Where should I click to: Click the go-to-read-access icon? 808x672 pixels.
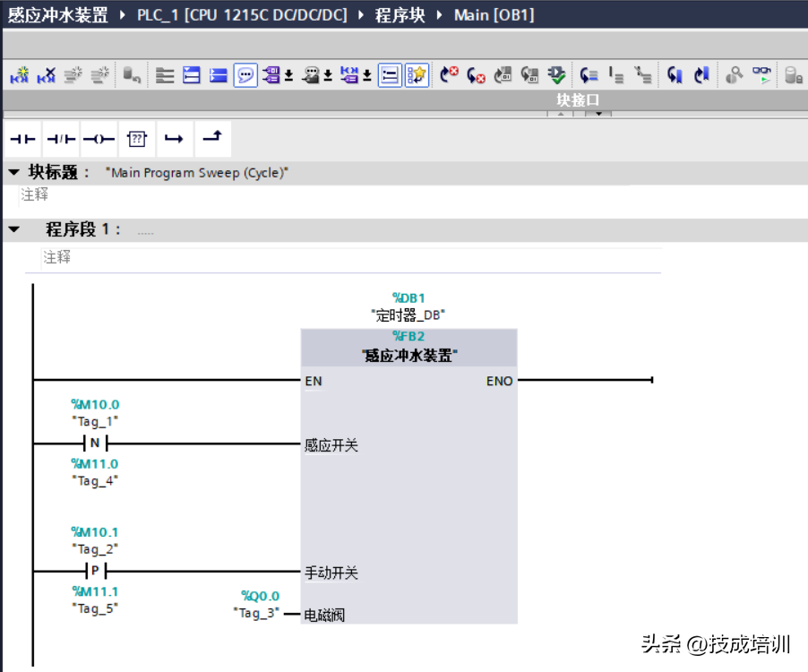click(x=589, y=75)
